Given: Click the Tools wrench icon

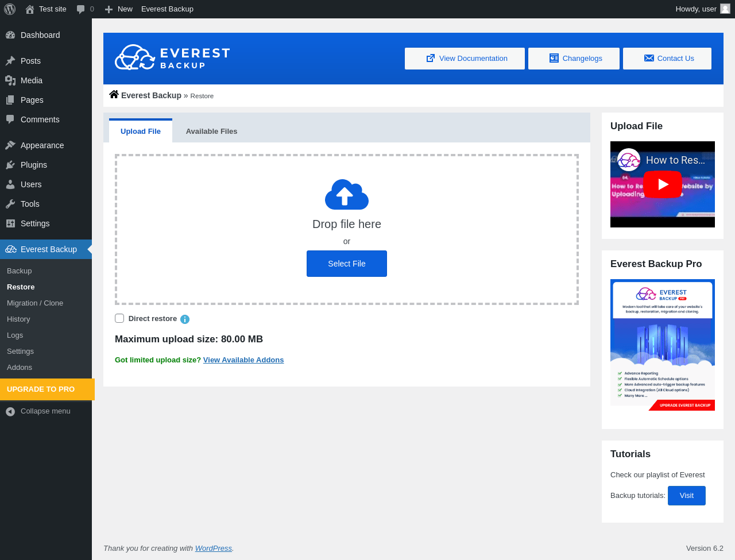Looking at the screenshot, I should [10, 204].
